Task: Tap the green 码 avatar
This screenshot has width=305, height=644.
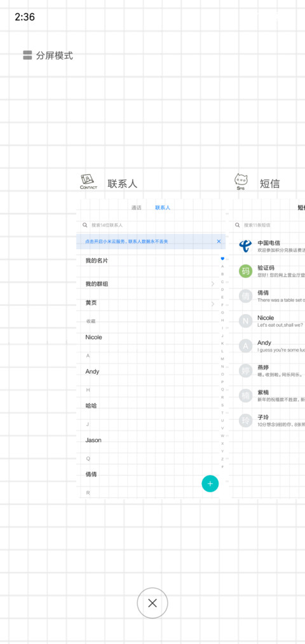Action: coord(245,271)
